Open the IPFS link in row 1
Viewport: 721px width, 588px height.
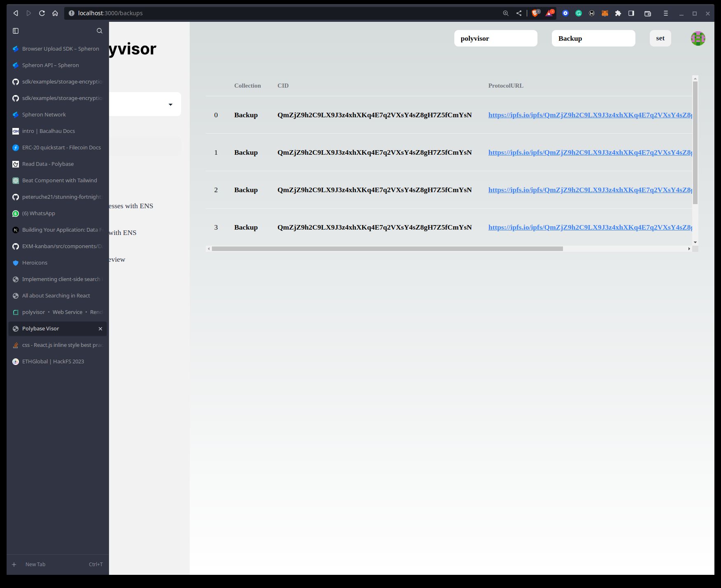pyautogui.click(x=590, y=152)
